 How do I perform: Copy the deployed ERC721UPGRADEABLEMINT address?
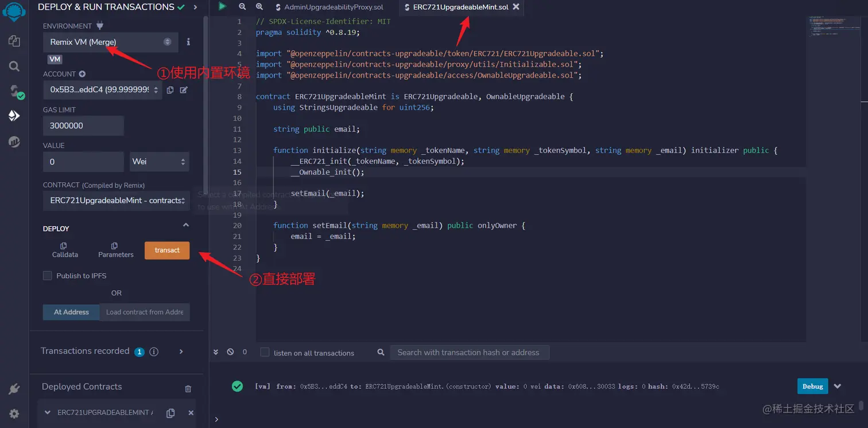[x=170, y=413]
